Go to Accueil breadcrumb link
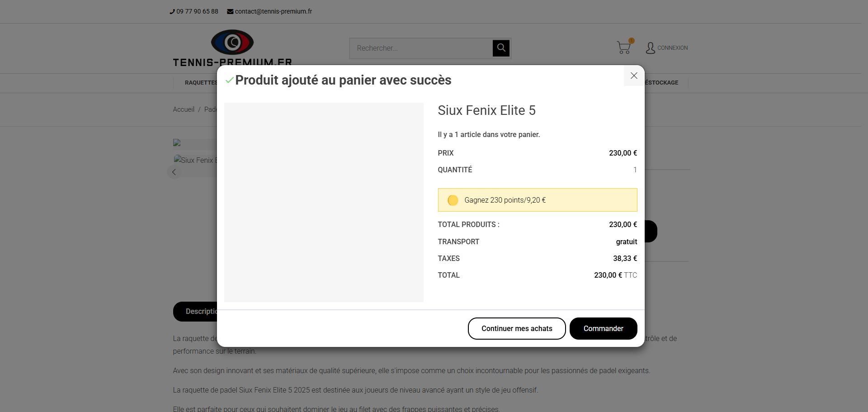This screenshot has height=412, width=868. (x=184, y=109)
